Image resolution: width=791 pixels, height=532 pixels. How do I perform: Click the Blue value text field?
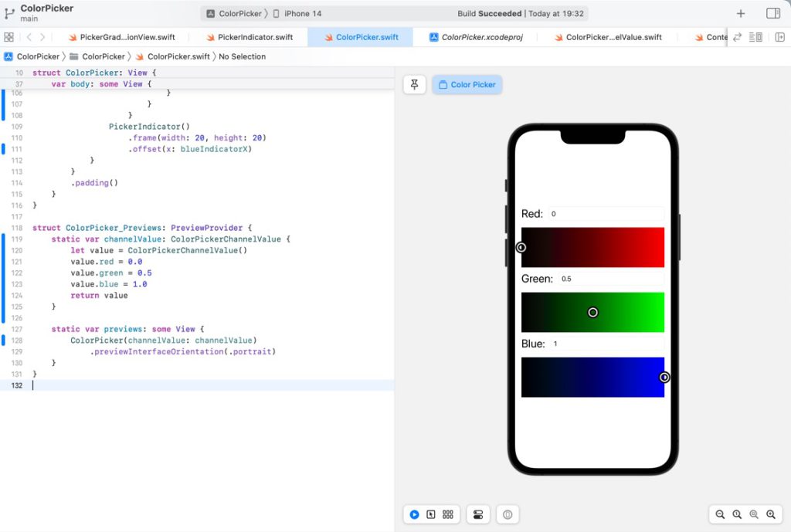(607, 344)
